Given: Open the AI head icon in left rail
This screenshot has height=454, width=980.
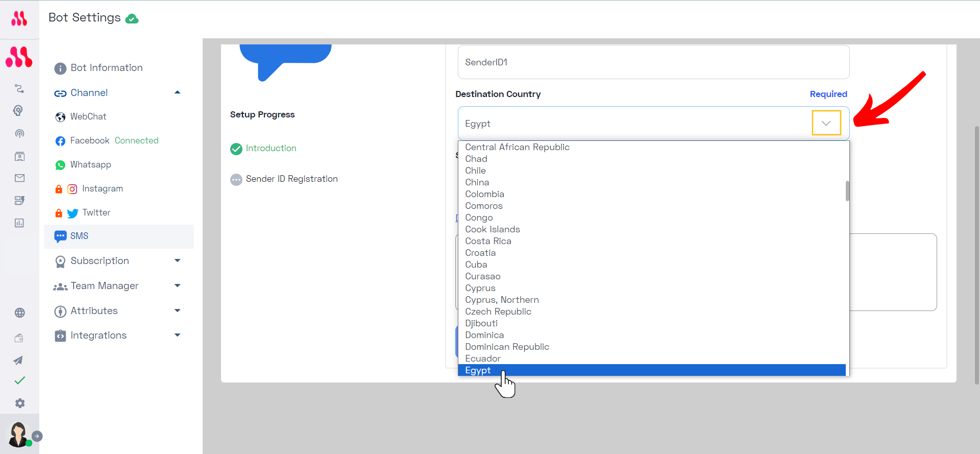Looking at the screenshot, I should 19,111.
